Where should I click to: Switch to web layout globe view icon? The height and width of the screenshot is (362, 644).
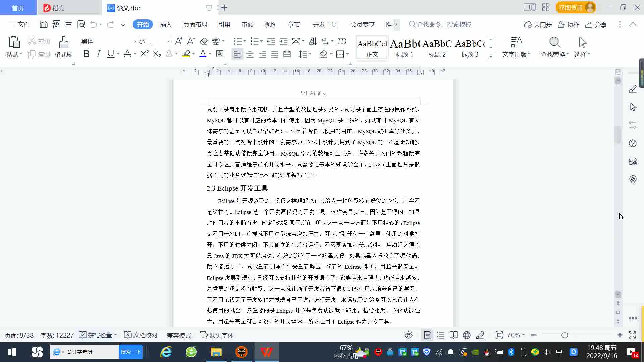click(467, 335)
